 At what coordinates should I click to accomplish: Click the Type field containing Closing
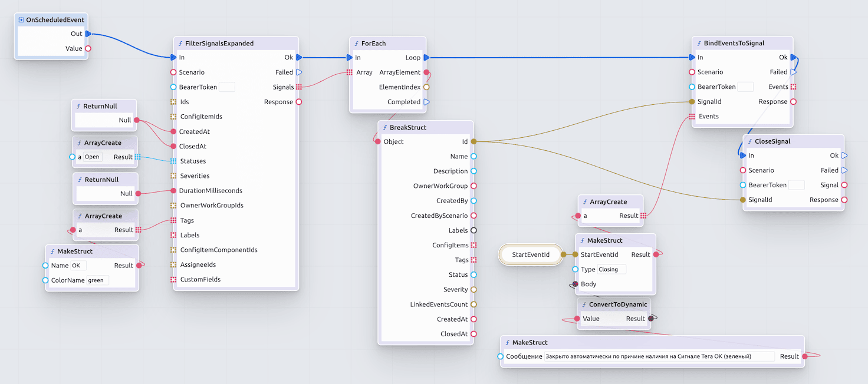pyautogui.click(x=611, y=270)
